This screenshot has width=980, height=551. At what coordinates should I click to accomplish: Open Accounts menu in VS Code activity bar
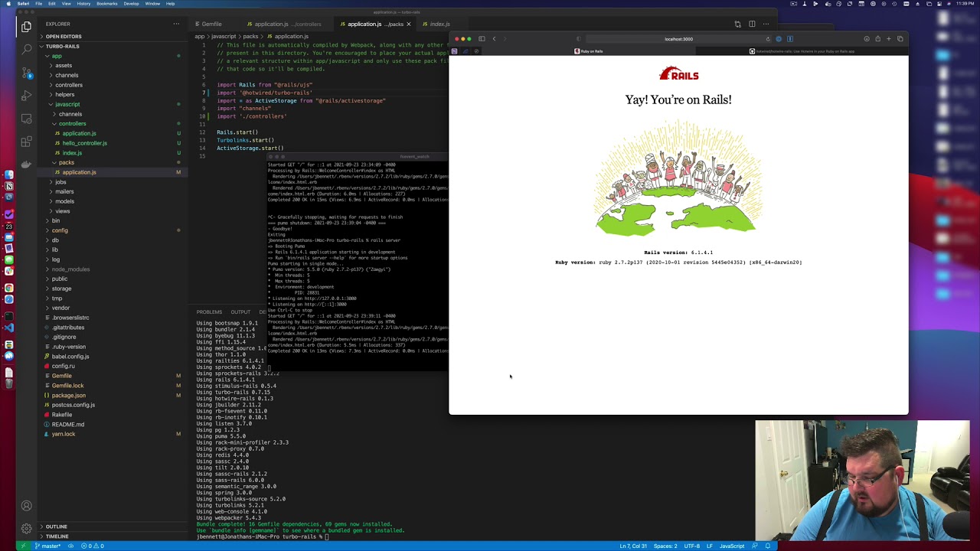[x=26, y=506]
